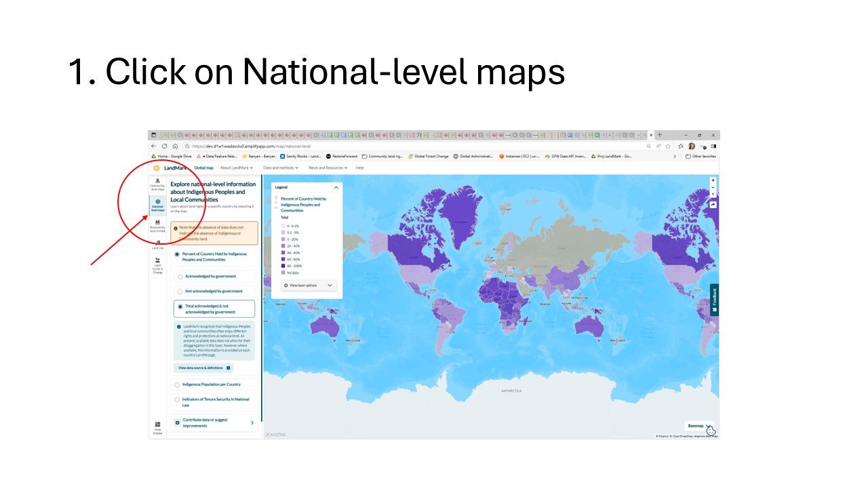Screen dimensions: 868x488
Task: Open the Banyan - Banyan bookmark
Action: 259,156
